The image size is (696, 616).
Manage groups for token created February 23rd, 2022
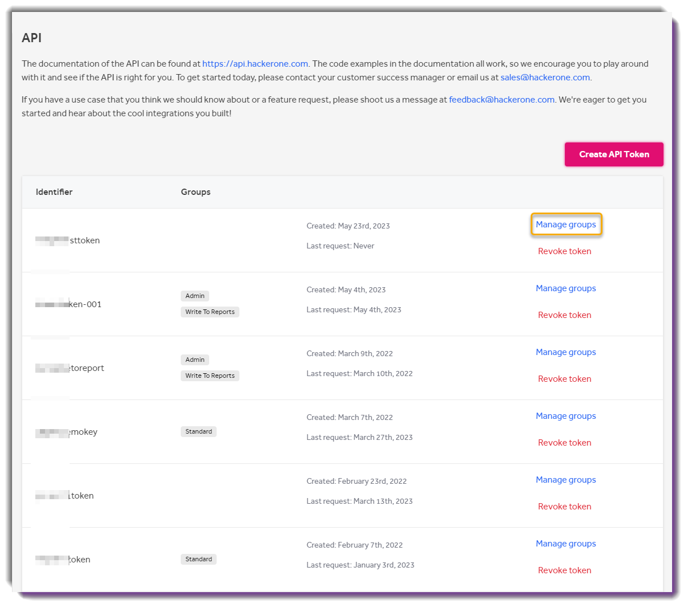tap(566, 480)
